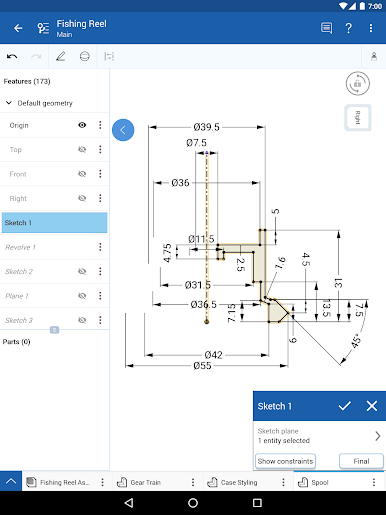Open the user share icon in toolbar
Image resolution: width=386 pixels, height=515 pixels.
click(x=374, y=56)
